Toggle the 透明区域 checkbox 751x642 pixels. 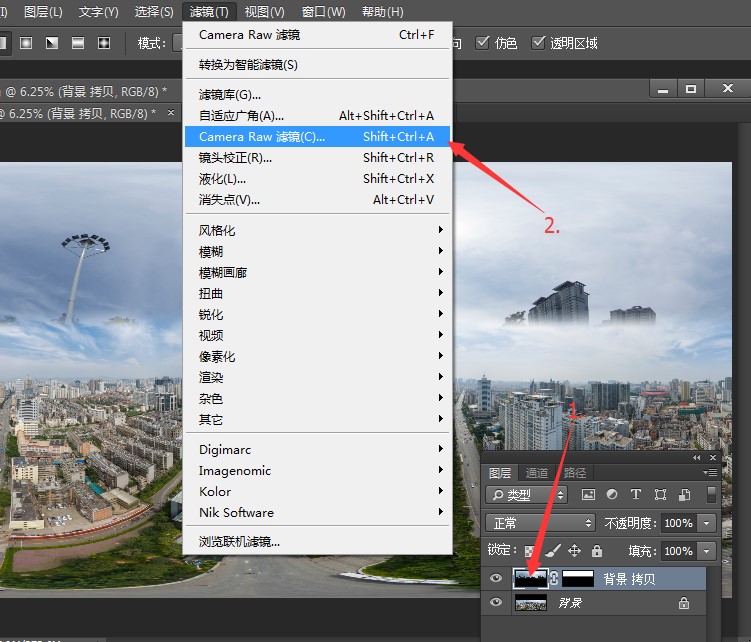(539, 43)
